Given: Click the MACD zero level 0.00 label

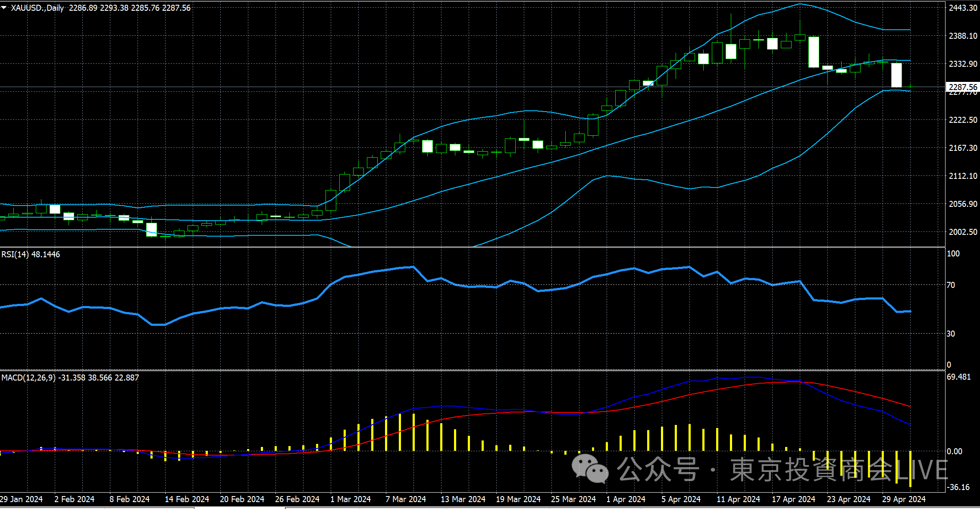Looking at the screenshot, I should pyautogui.click(x=955, y=451).
